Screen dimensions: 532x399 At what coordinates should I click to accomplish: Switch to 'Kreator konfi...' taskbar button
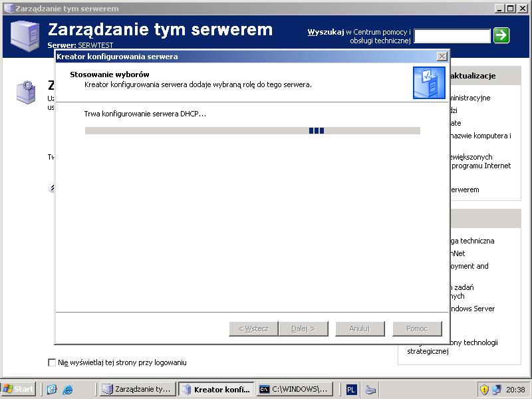(x=216, y=389)
